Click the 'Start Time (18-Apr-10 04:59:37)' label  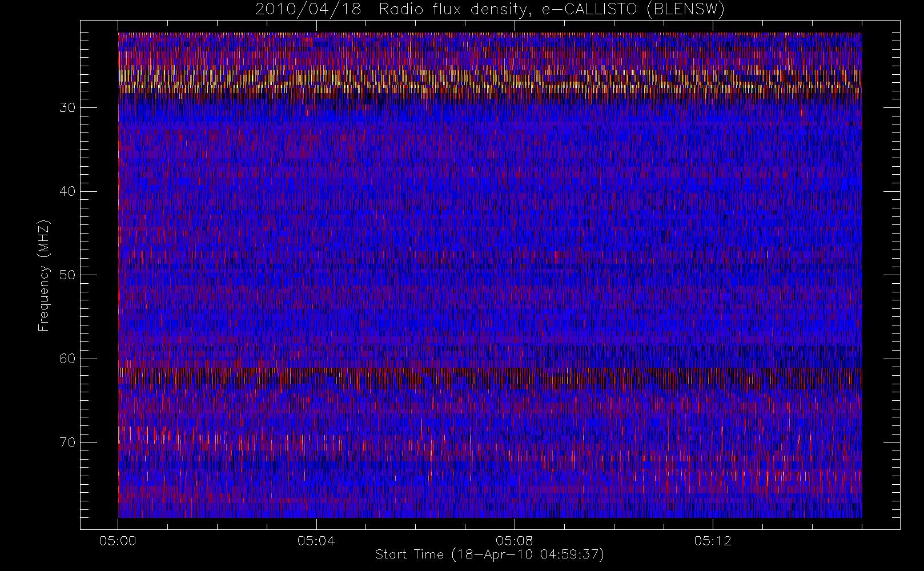point(489,554)
